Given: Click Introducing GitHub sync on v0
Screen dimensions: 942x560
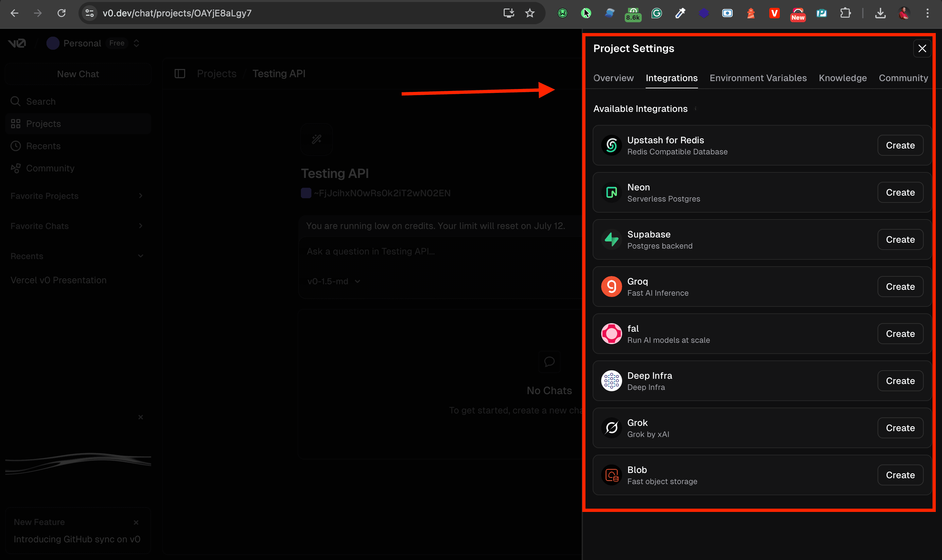Looking at the screenshot, I should (x=77, y=539).
